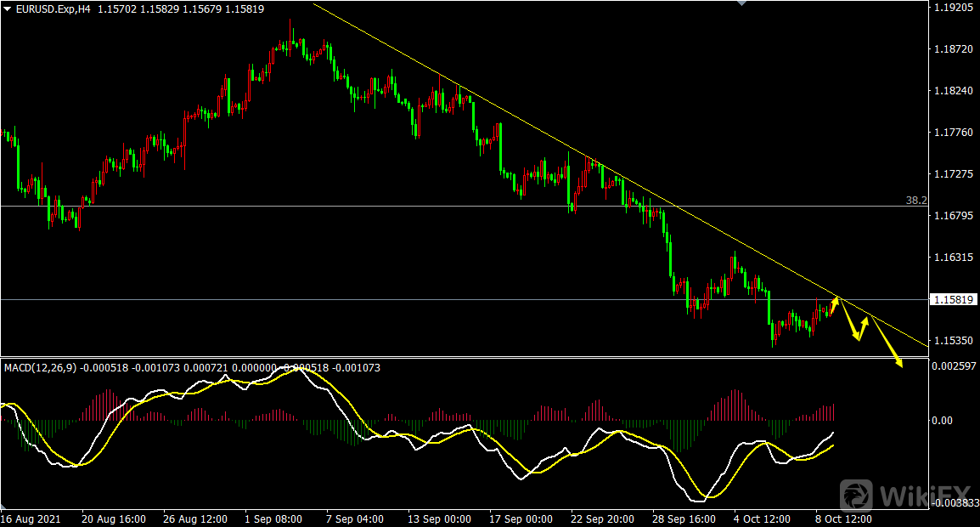Click the 16 Aug 2021 date label
The width and height of the screenshot is (980, 527).
[31, 518]
